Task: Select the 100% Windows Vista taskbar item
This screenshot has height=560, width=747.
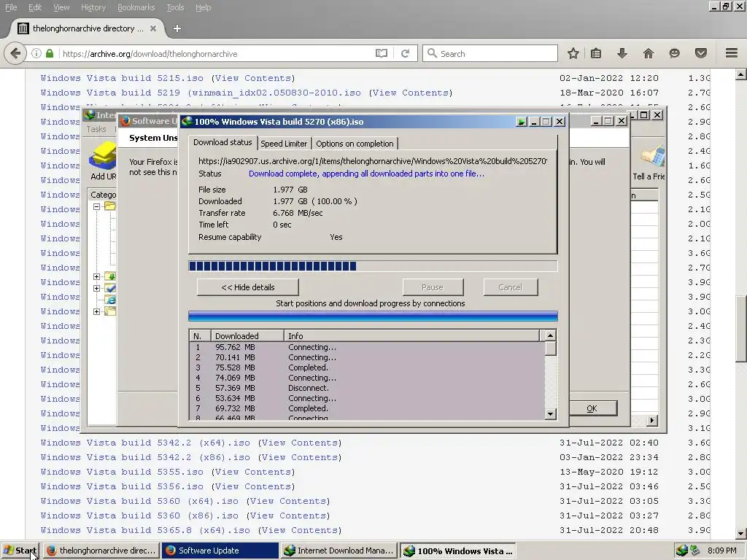Action: point(458,551)
